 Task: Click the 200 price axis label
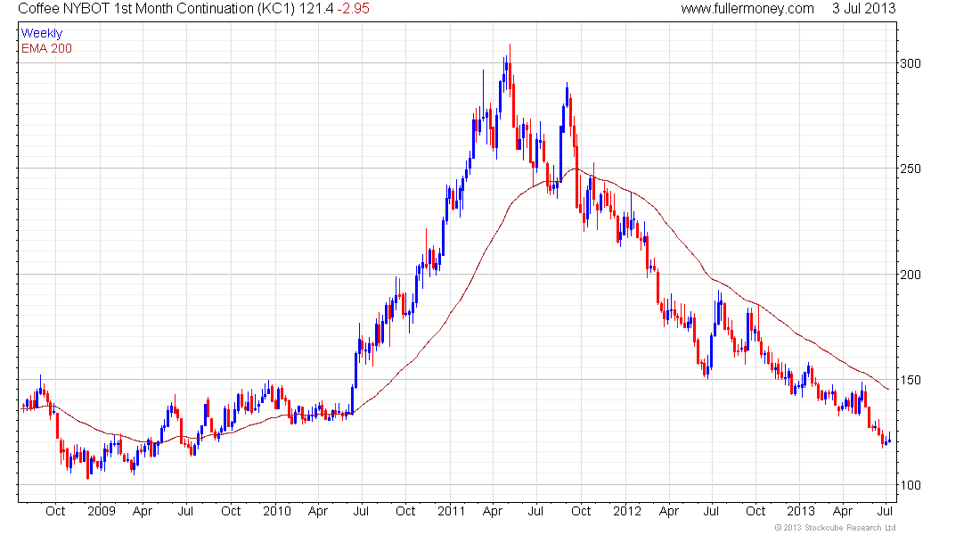911,275
